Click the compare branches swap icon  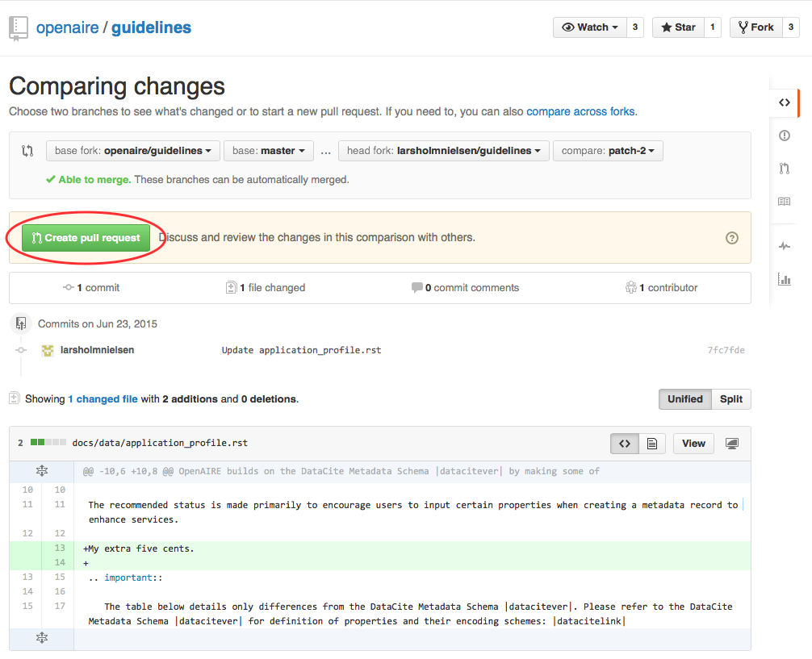27,151
